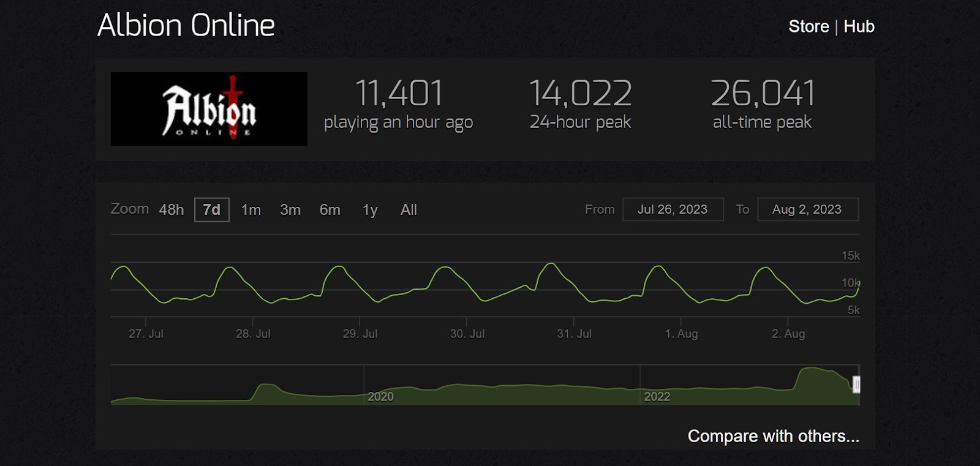Open the Hub link
The height and width of the screenshot is (466, 980).
coord(859,26)
